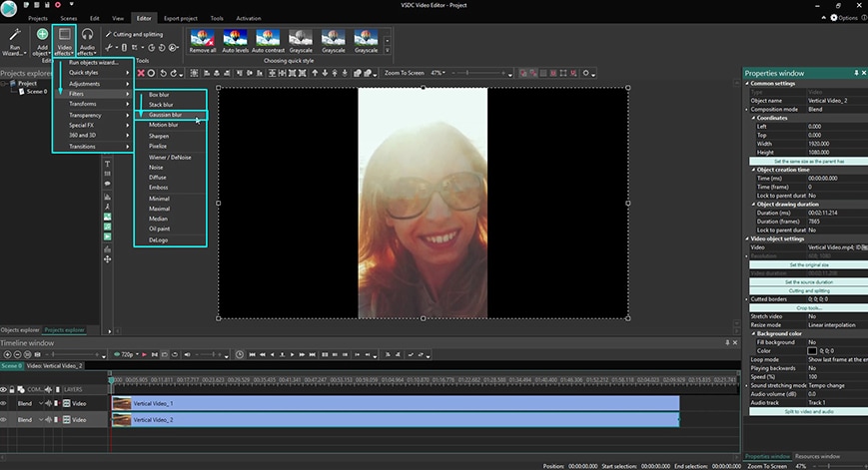This screenshot has height=470, width=868.
Task: Click the undo arrow in toolbar
Action: pos(163,73)
